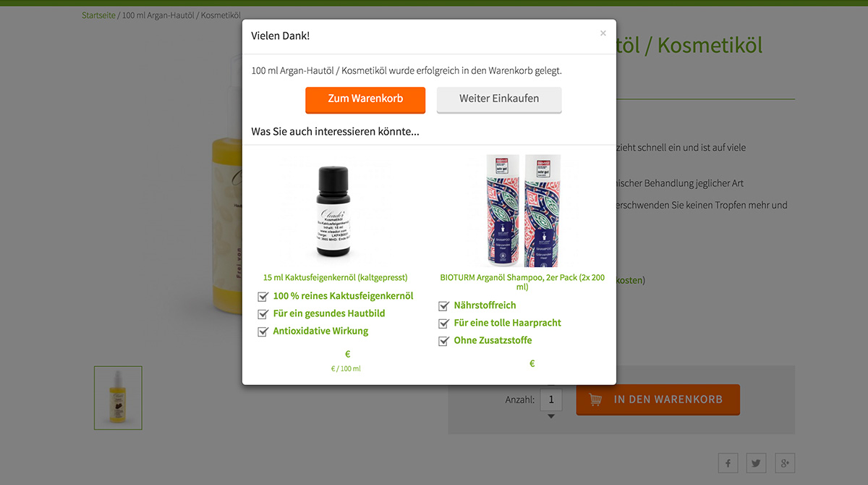Click checkmark next to Für eine tolle Haarpracht

444,323
